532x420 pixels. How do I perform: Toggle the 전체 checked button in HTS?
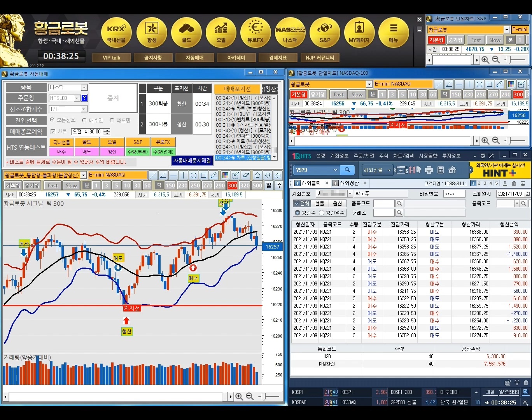pyautogui.click(x=301, y=203)
